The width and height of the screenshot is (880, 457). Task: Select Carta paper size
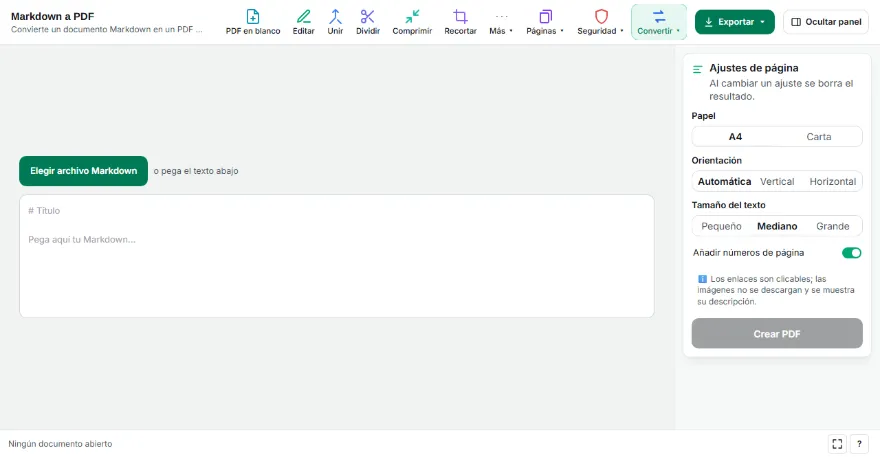(x=819, y=136)
